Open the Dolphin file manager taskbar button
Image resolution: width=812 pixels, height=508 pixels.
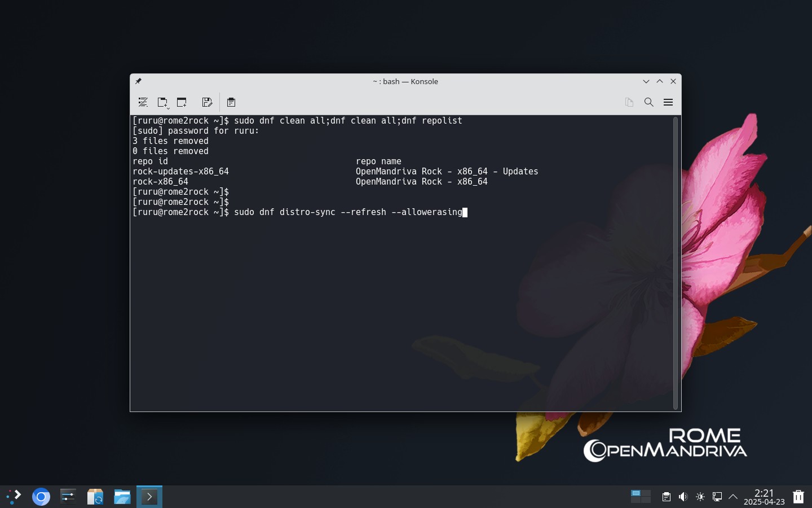(122, 497)
